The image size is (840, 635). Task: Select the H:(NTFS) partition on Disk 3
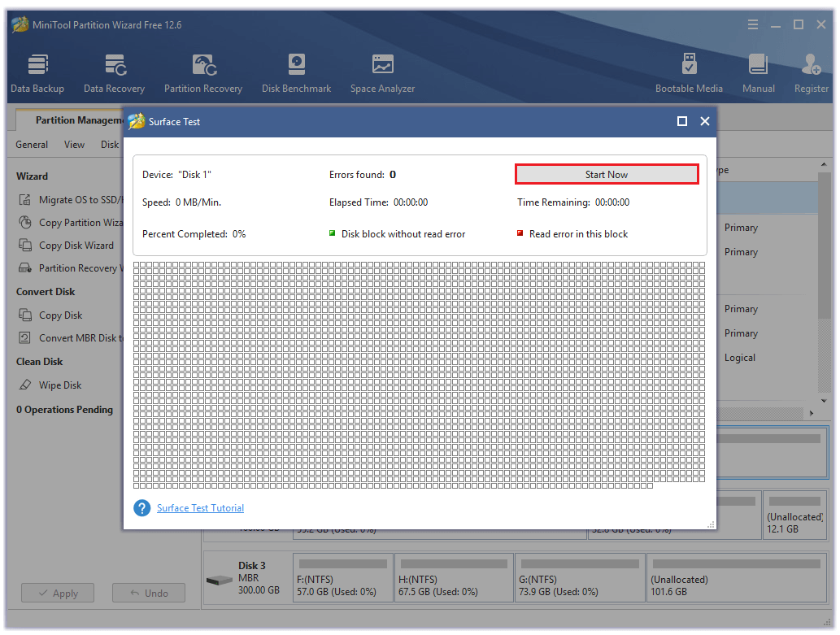coord(455,578)
